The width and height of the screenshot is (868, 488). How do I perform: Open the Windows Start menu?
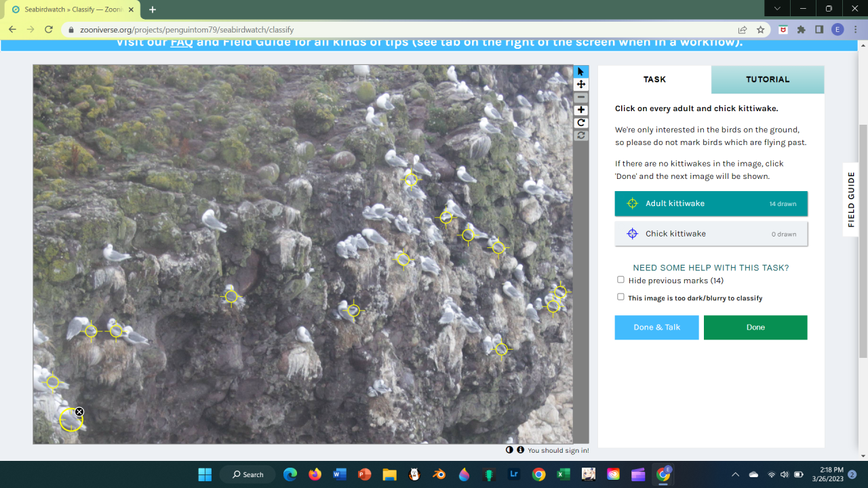coord(205,474)
